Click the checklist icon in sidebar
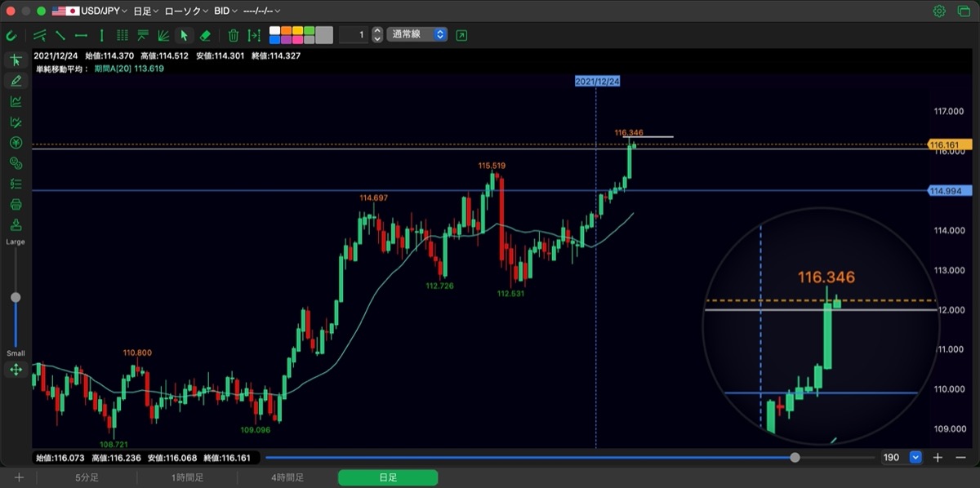The width and height of the screenshot is (980, 488). (16, 184)
